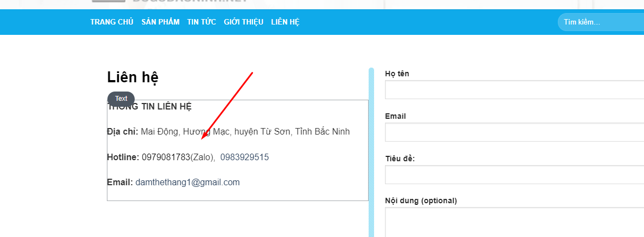The height and width of the screenshot is (237, 644).
Task: Click the Tìm kiếm search box
Action: 600,22
